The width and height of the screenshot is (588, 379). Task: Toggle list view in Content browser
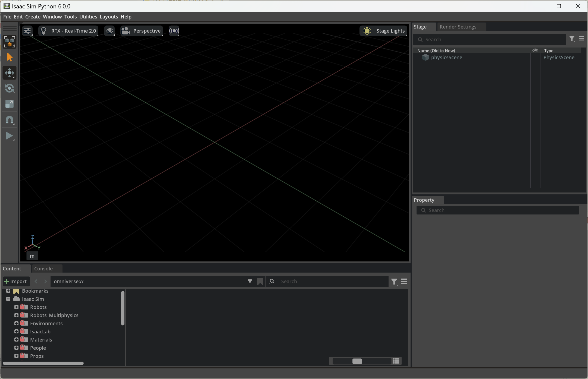click(x=396, y=361)
